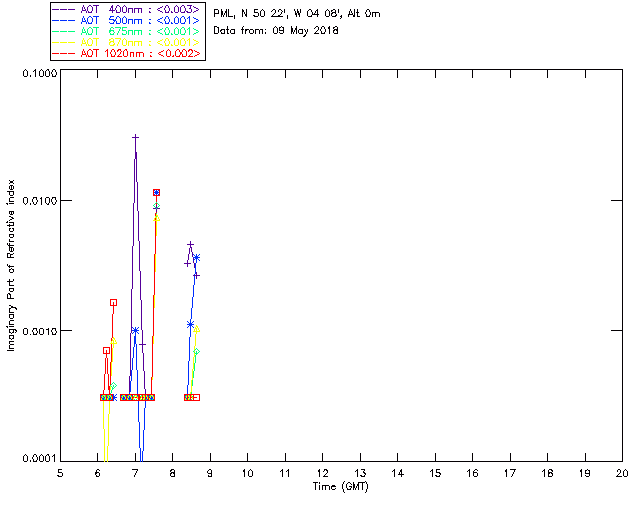
Task: Click the purple plus marker at the tallest peak
Action: coord(135,137)
